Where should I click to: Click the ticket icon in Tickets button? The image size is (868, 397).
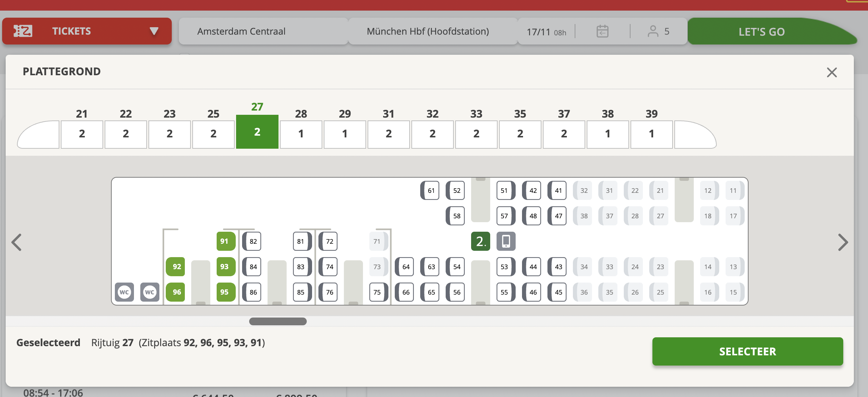(23, 31)
